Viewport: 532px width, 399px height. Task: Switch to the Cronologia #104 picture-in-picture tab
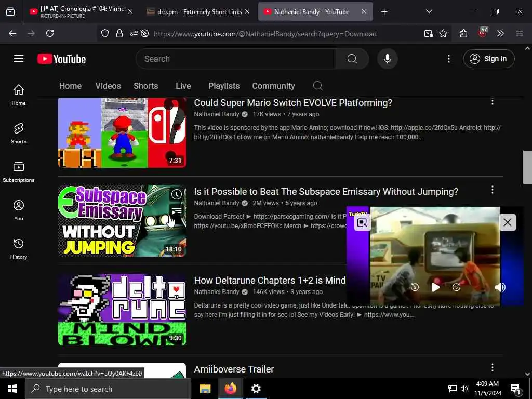pos(81,12)
